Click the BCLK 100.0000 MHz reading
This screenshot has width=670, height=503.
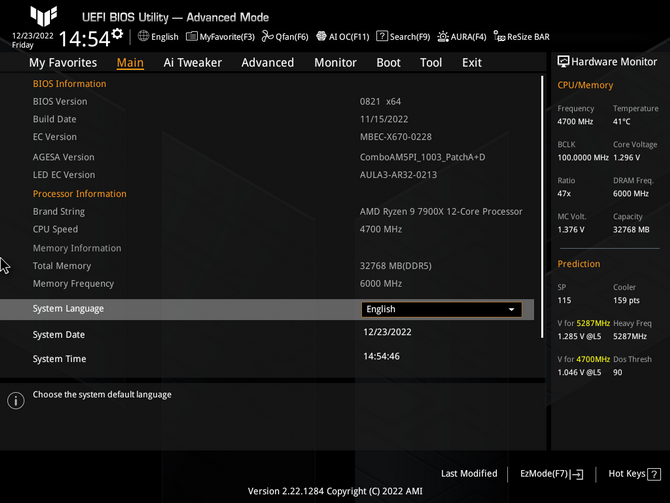(583, 158)
